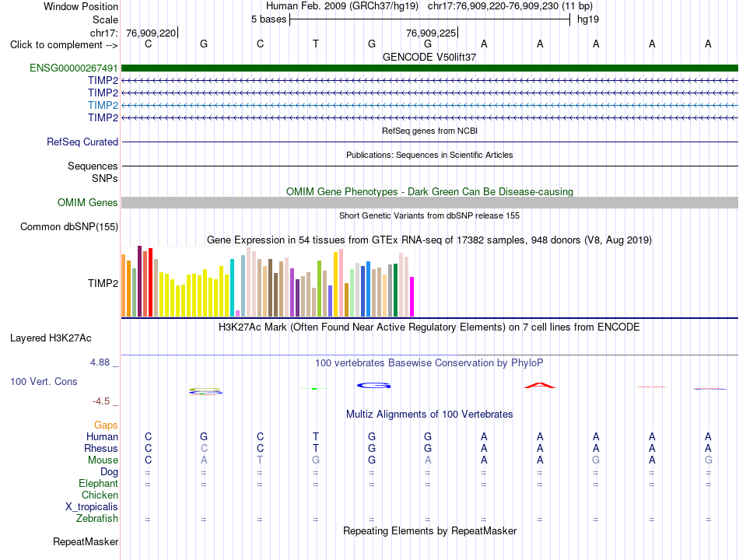Image resolution: width=739 pixels, height=560 pixels.
Task: Click the hg19 label beside the scale bar
Action: click(x=588, y=19)
